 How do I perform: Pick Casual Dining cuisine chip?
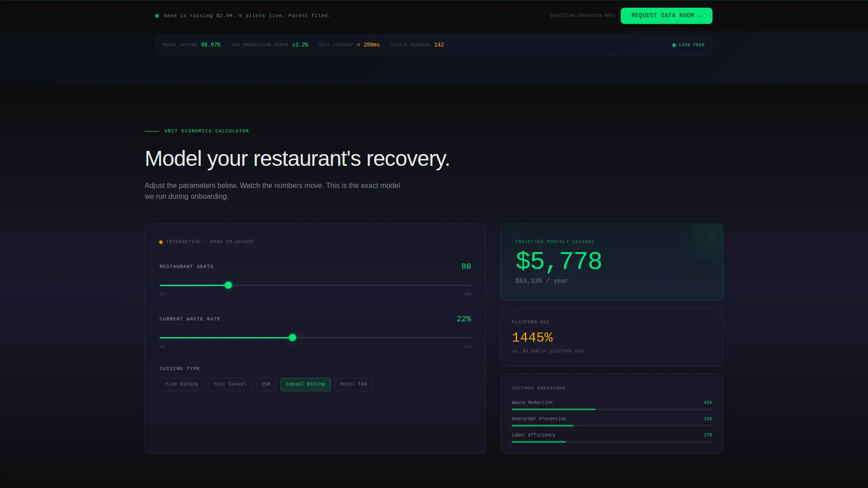point(306,385)
